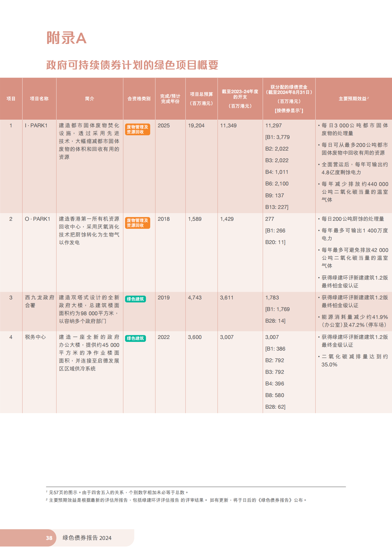Click the 获分配的绿债资金 column header

click(x=289, y=99)
